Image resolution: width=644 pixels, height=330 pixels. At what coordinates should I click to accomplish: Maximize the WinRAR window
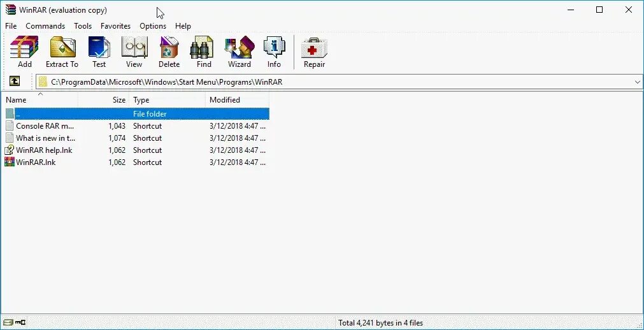[599, 10]
